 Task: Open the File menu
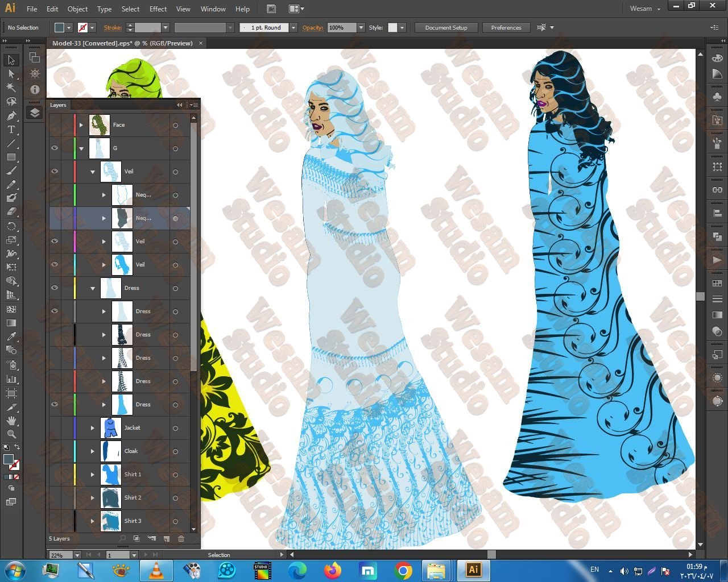pos(32,9)
